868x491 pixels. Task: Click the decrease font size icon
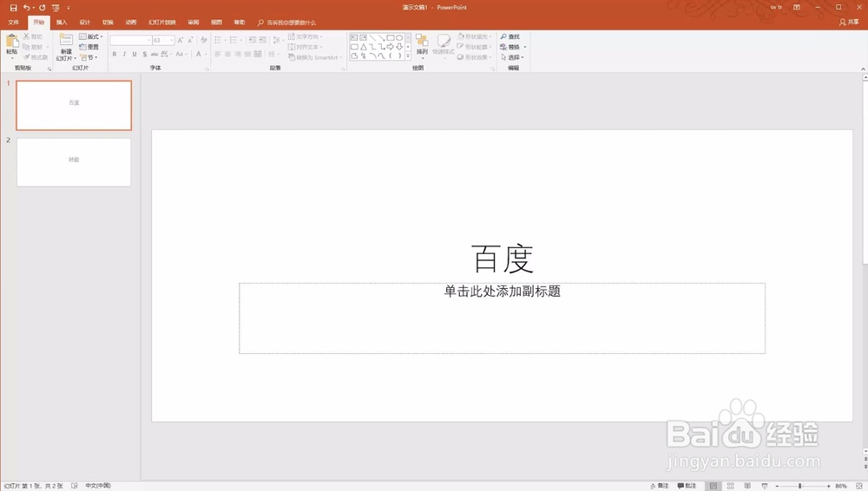click(x=190, y=40)
